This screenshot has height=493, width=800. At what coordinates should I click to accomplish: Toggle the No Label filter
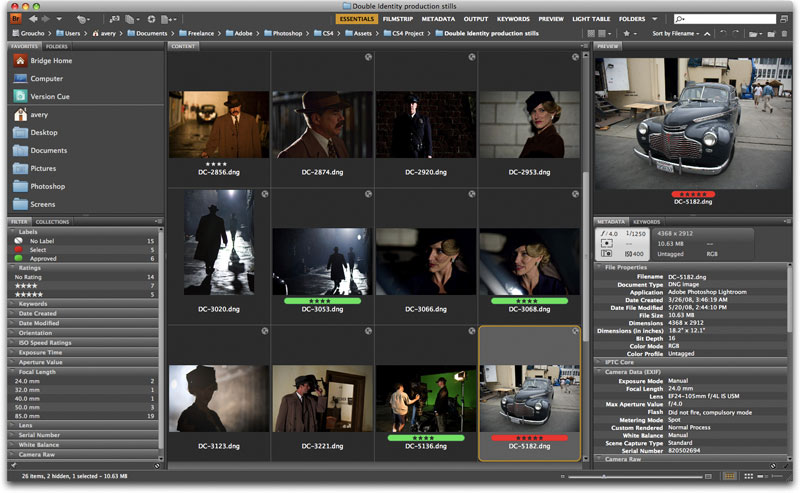[42, 241]
